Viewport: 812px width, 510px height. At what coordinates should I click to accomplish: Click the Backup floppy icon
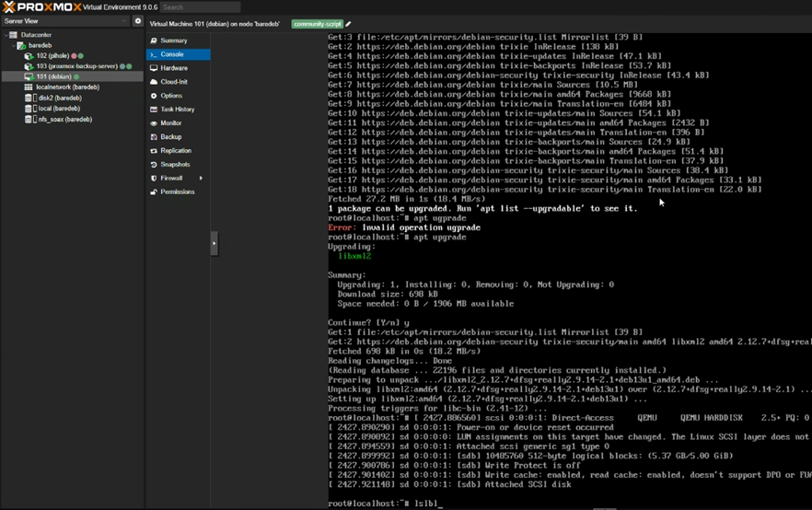click(154, 136)
